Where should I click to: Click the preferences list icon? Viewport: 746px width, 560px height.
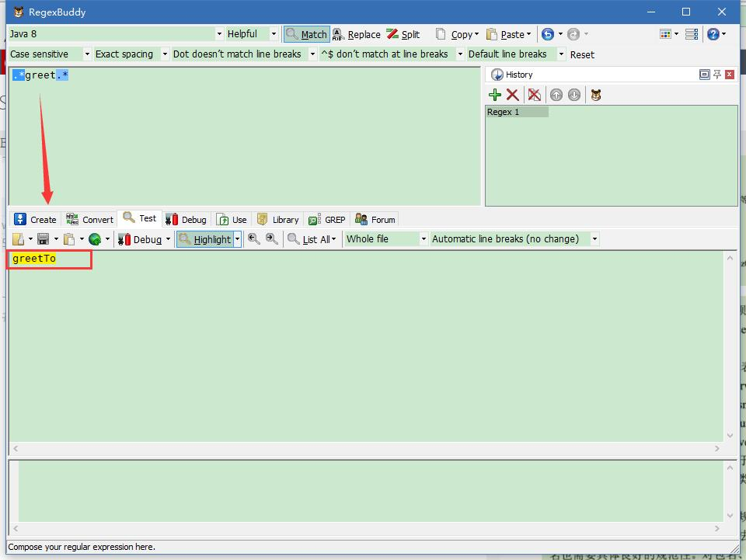pyautogui.click(x=692, y=33)
